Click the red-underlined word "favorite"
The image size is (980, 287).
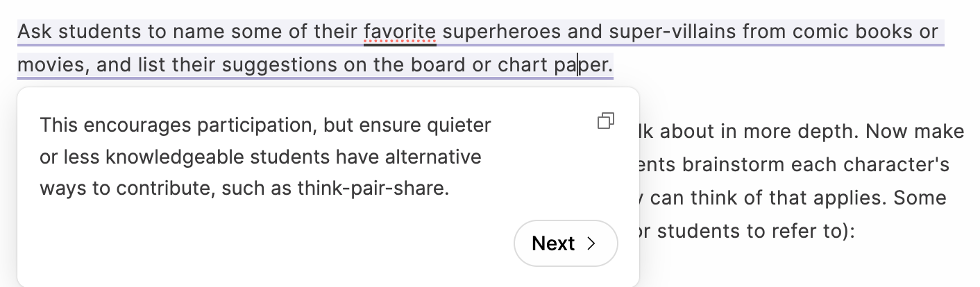tap(400, 32)
